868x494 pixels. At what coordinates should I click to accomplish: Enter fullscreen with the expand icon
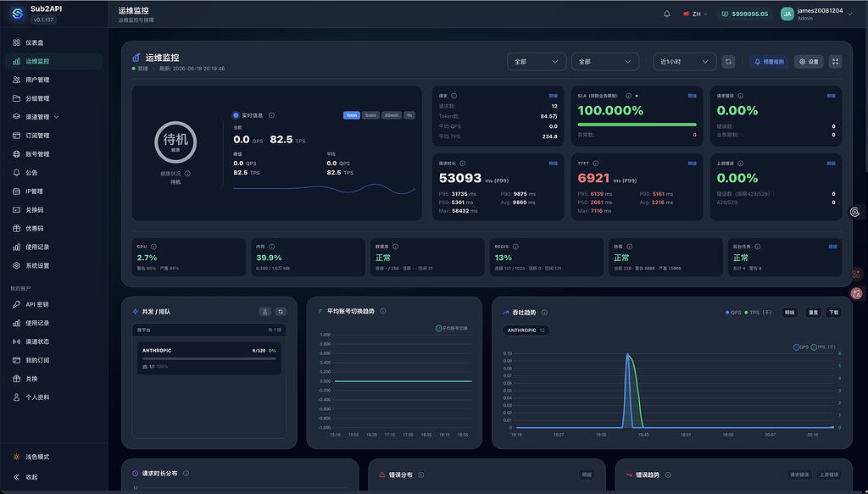pyautogui.click(x=835, y=62)
